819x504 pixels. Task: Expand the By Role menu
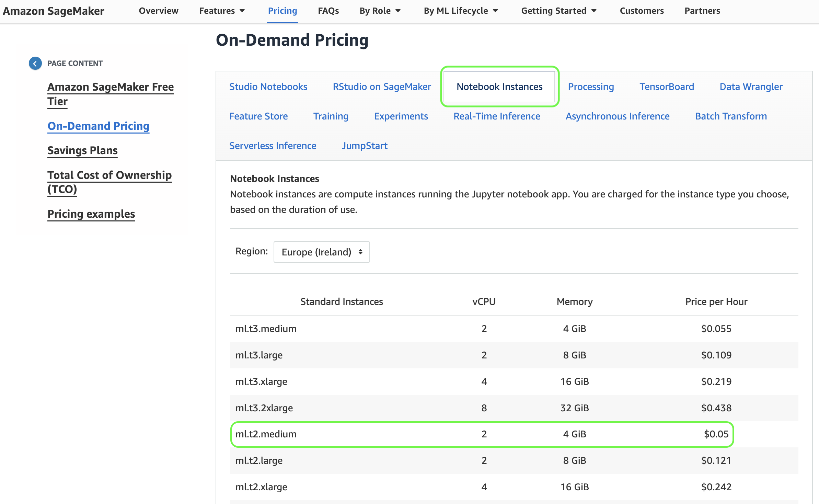380,11
